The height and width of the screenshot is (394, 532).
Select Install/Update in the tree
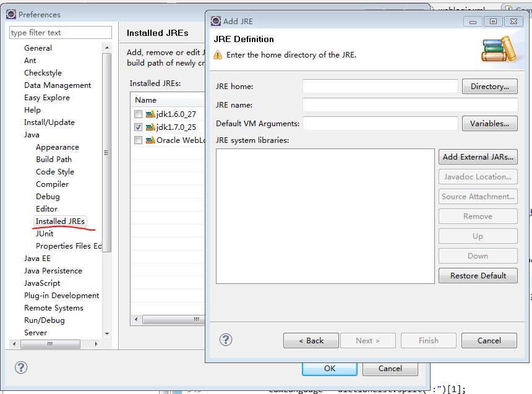click(49, 122)
